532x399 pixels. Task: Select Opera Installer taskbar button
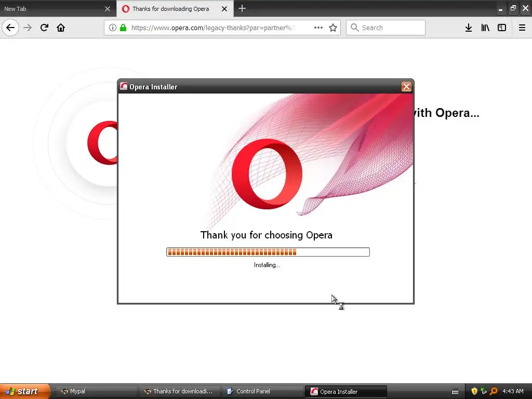tap(345, 392)
